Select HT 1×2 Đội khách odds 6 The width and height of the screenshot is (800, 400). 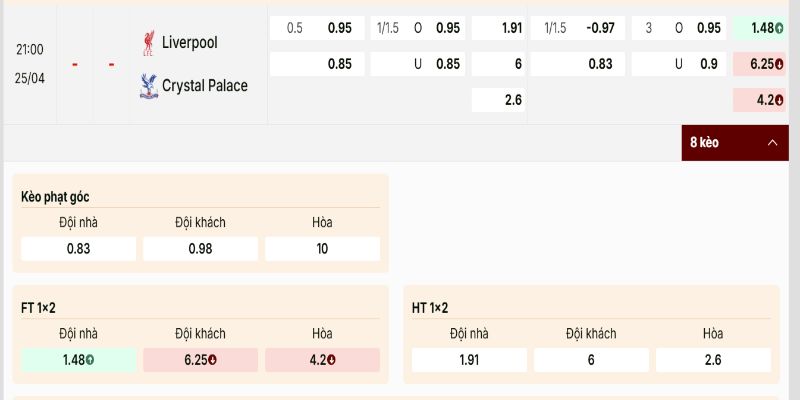pyautogui.click(x=591, y=360)
